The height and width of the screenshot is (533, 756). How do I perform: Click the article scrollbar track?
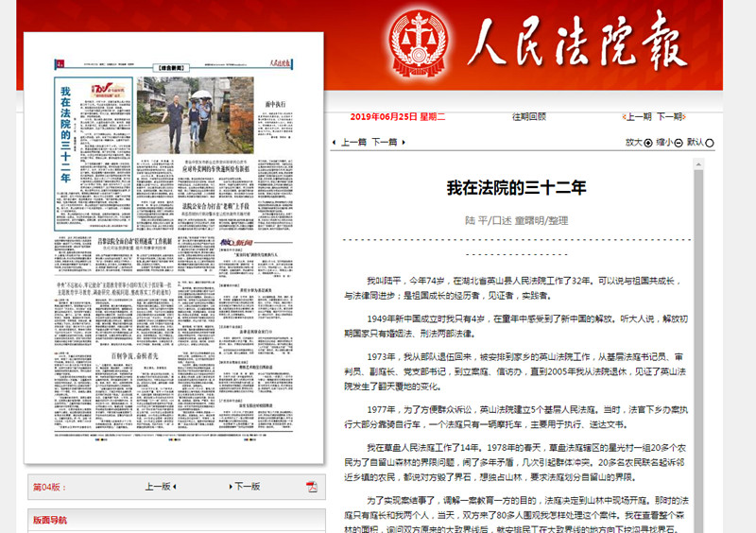698,352
